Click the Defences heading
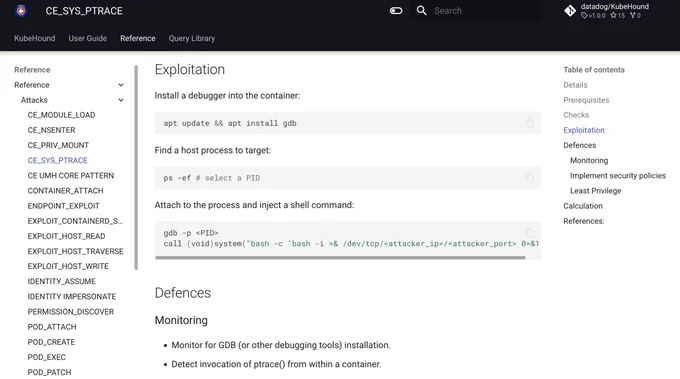680x379 pixels. (x=183, y=293)
